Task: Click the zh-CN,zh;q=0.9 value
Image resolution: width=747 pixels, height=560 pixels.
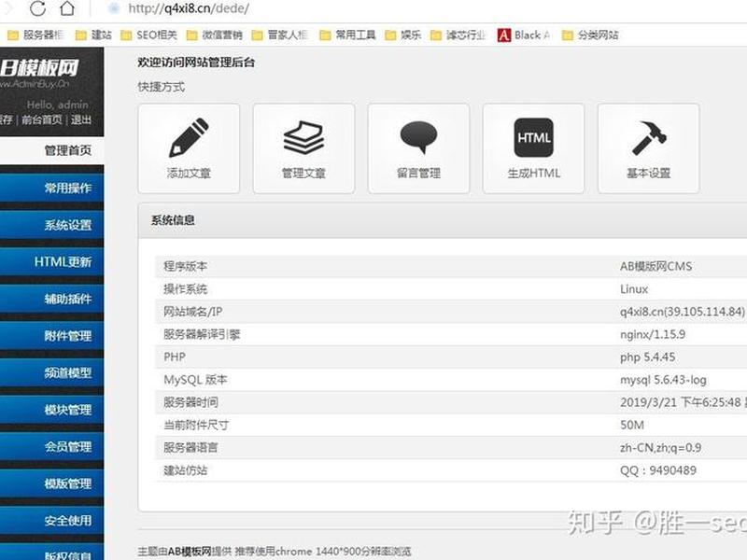Action: [660, 448]
